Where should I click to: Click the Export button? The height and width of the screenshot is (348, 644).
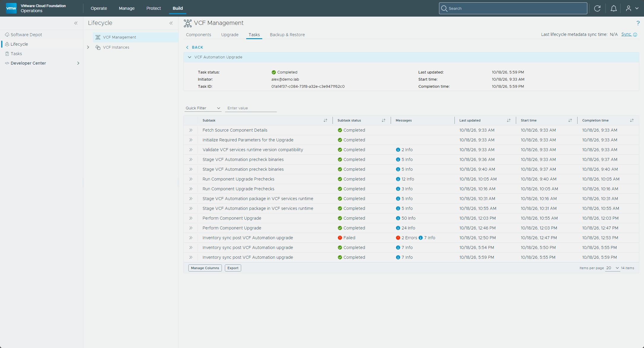click(233, 268)
